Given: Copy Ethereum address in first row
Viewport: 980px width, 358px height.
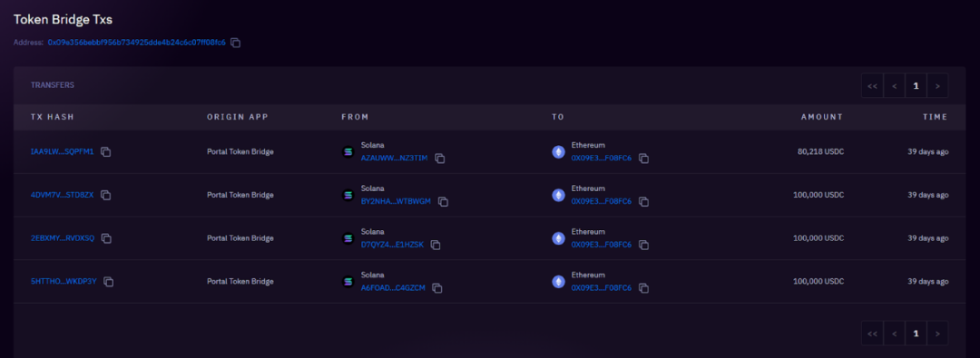Looking at the screenshot, I should tap(643, 159).
